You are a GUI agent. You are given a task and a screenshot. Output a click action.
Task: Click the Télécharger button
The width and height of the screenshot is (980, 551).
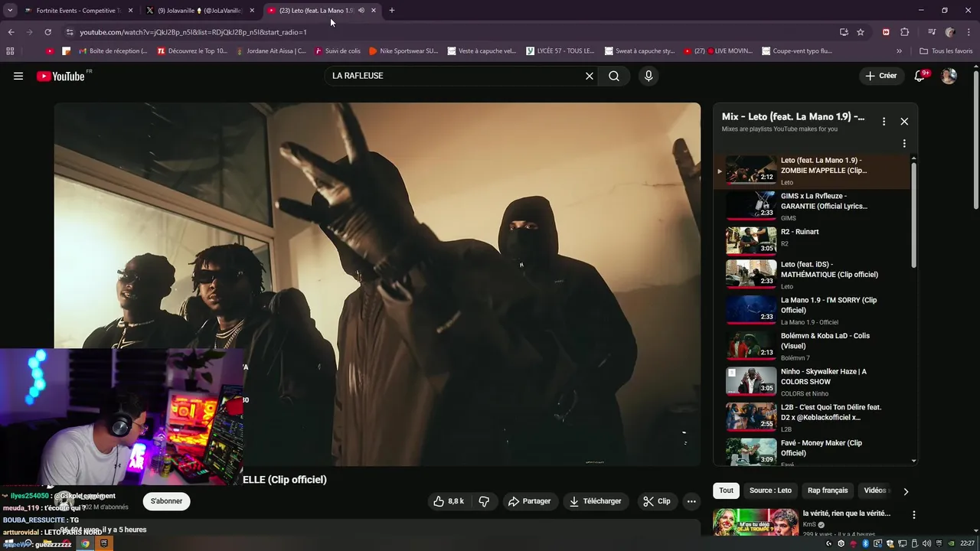[595, 501]
